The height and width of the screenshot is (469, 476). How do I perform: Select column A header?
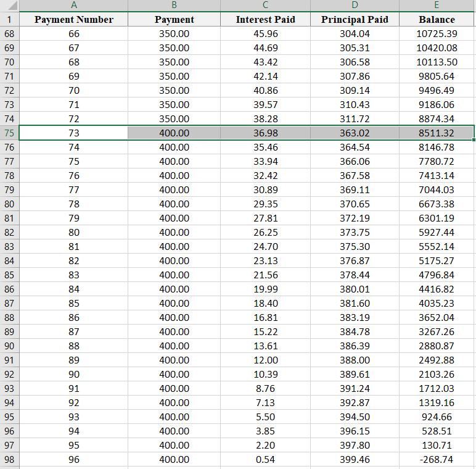pyautogui.click(x=74, y=6)
